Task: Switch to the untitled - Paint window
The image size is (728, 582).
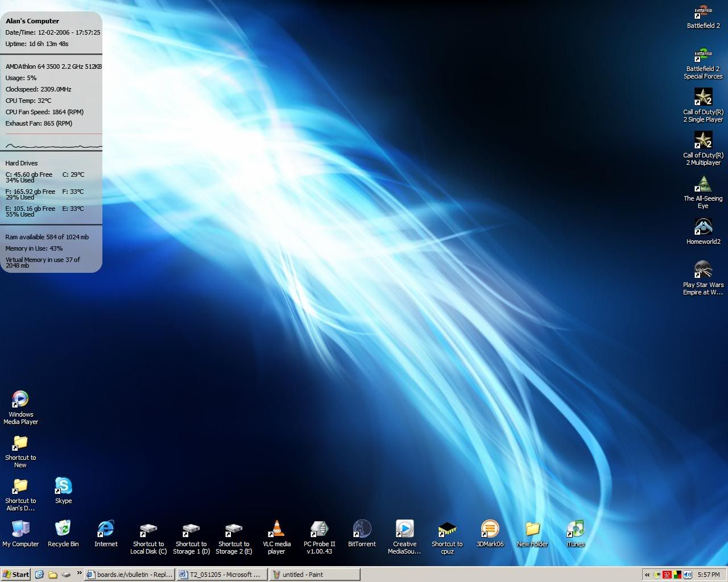Action: click(315, 575)
